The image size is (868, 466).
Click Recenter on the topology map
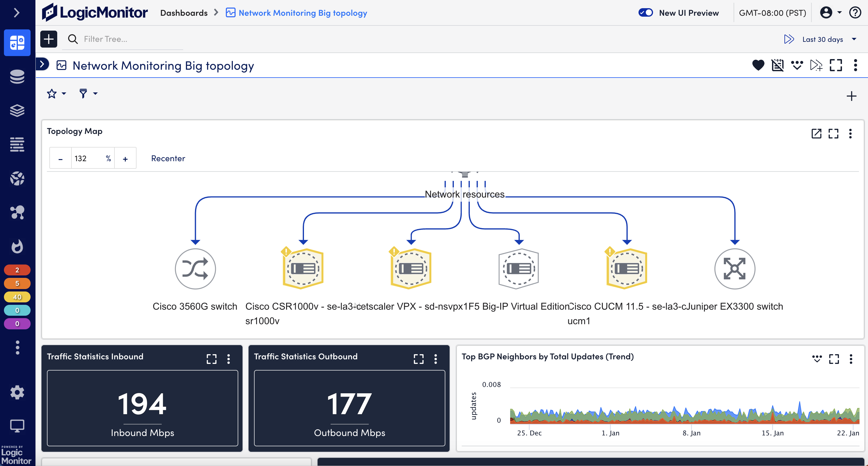pos(168,158)
